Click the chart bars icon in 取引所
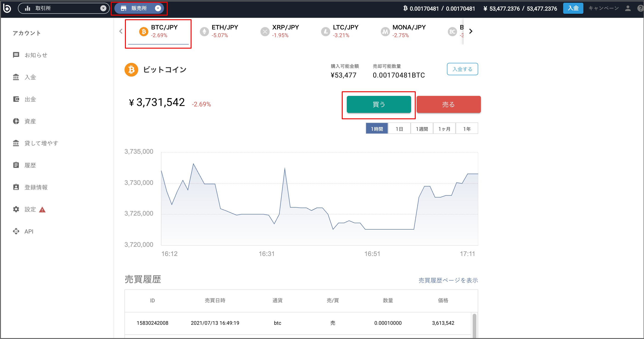The width and height of the screenshot is (644, 339). click(28, 8)
